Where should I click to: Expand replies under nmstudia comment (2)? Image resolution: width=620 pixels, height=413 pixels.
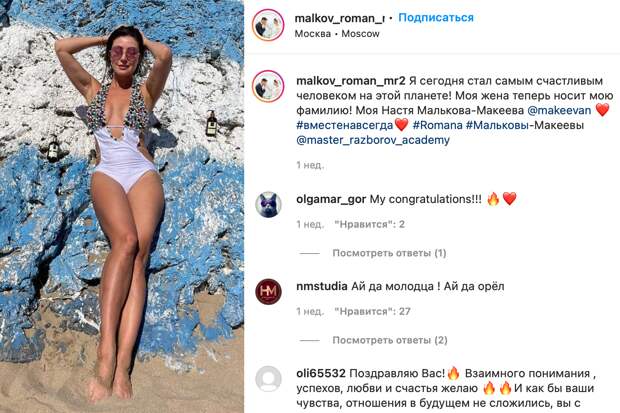[390, 340]
